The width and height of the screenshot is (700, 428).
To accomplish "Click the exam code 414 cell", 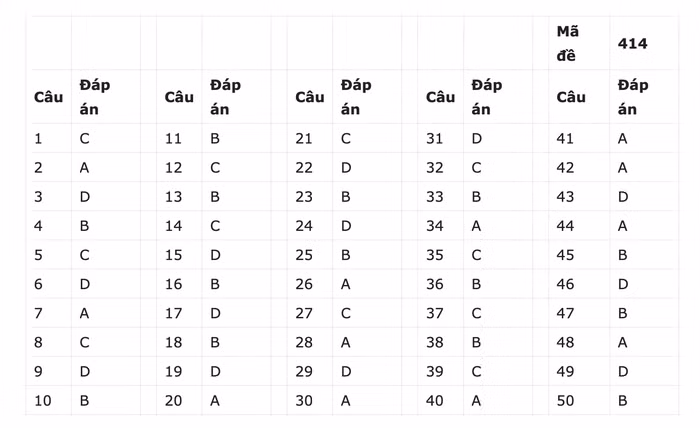I will point(632,43).
